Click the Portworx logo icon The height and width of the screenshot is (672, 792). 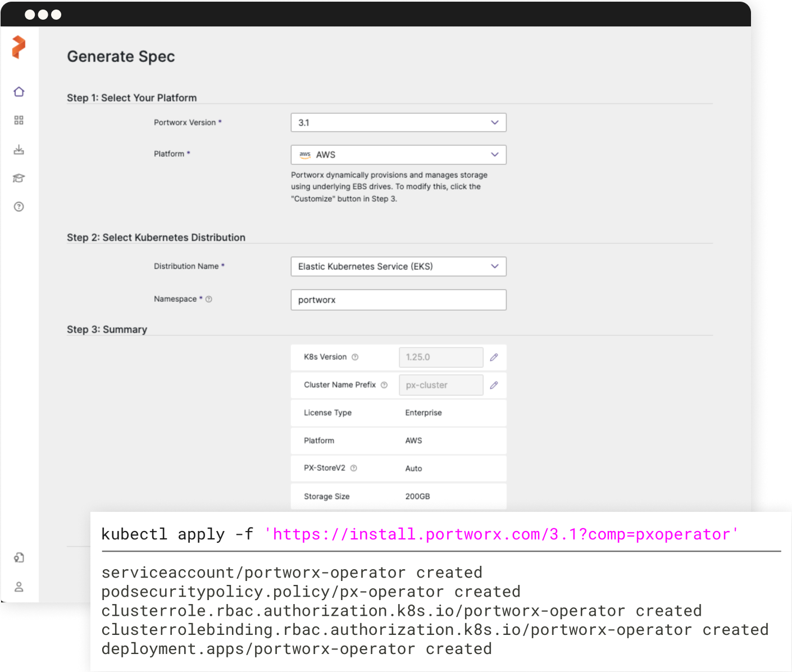(19, 47)
